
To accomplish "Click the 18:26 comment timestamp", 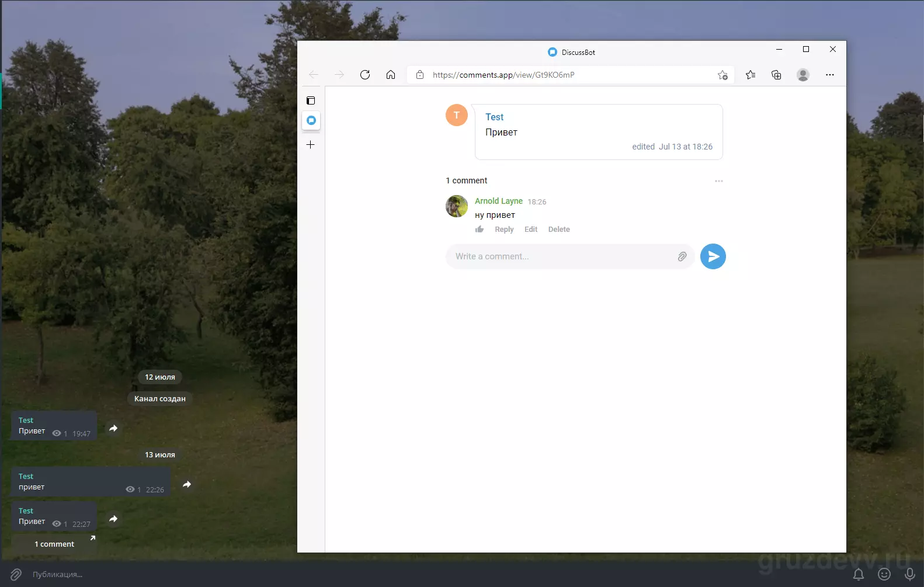I will click(537, 202).
